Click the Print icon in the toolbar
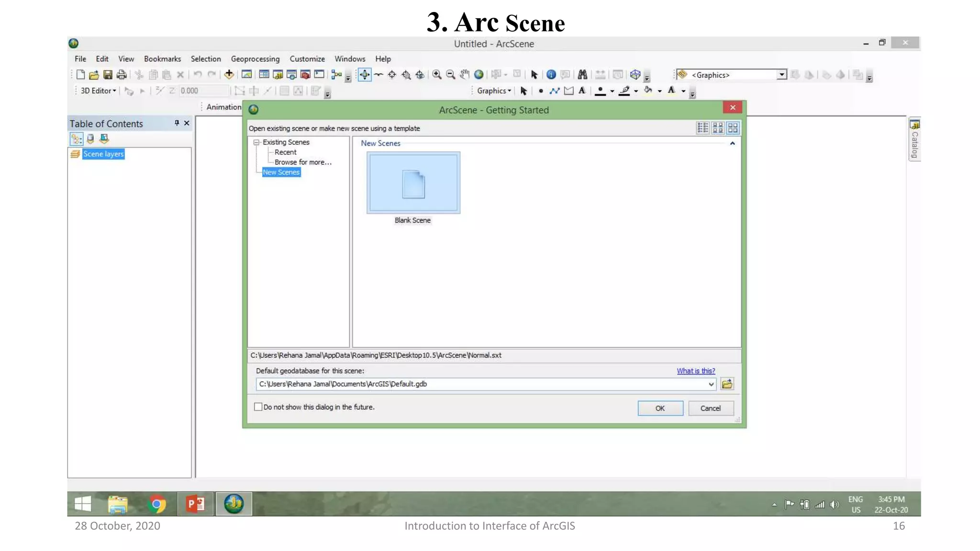This screenshot has height=551, width=980. coord(122,75)
